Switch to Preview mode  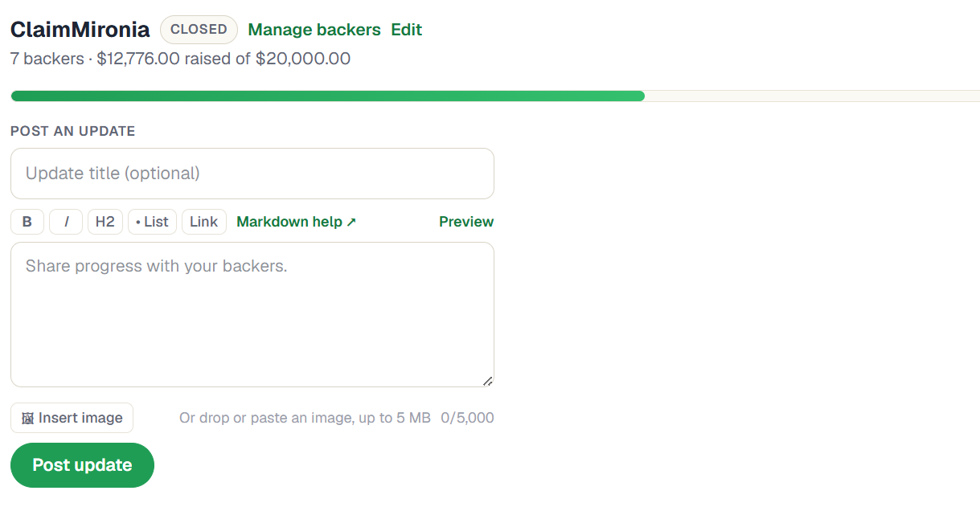[466, 222]
